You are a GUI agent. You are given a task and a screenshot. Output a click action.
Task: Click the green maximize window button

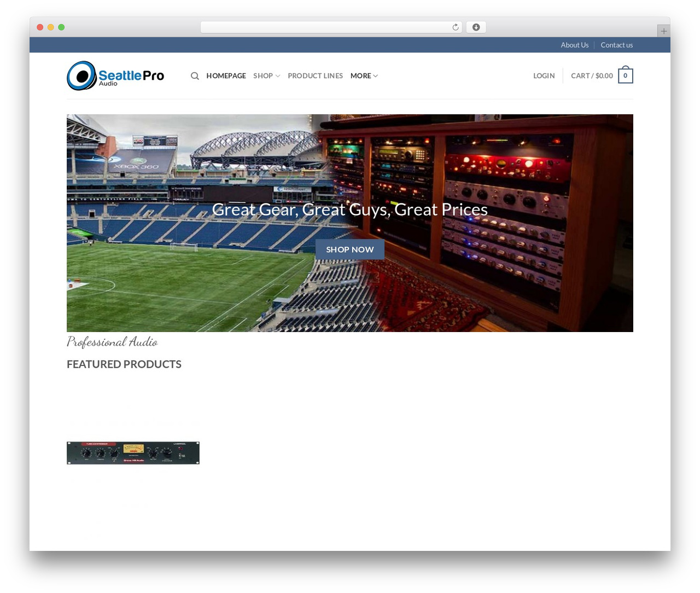pyautogui.click(x=61, y=27)
